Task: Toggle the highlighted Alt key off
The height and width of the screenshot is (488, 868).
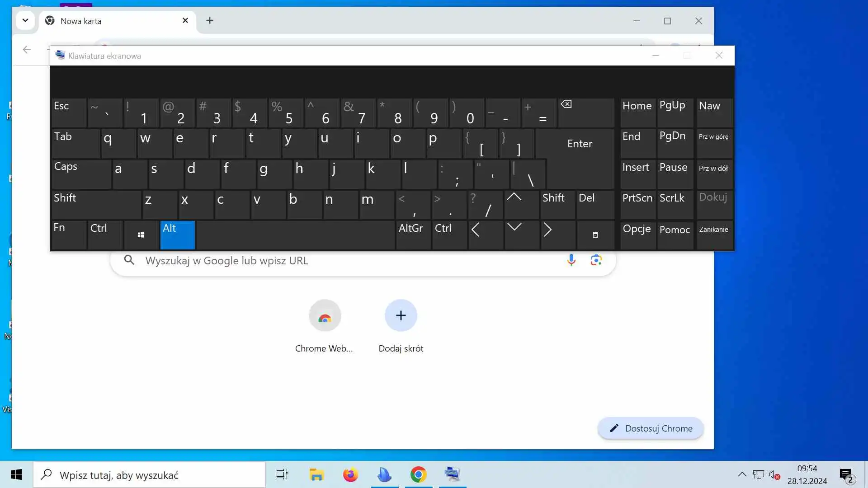Action: [x=177, y=235]
